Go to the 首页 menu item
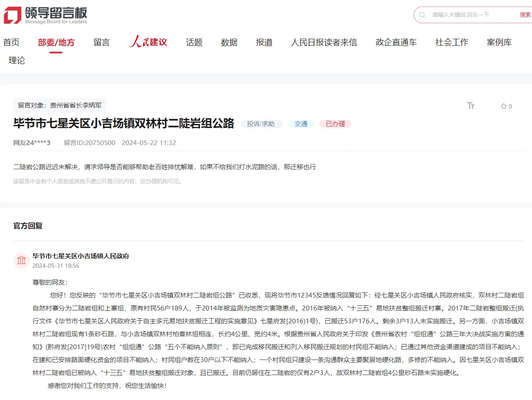Image resolution: width=532 pixels, height=400 pixels. 13,42
